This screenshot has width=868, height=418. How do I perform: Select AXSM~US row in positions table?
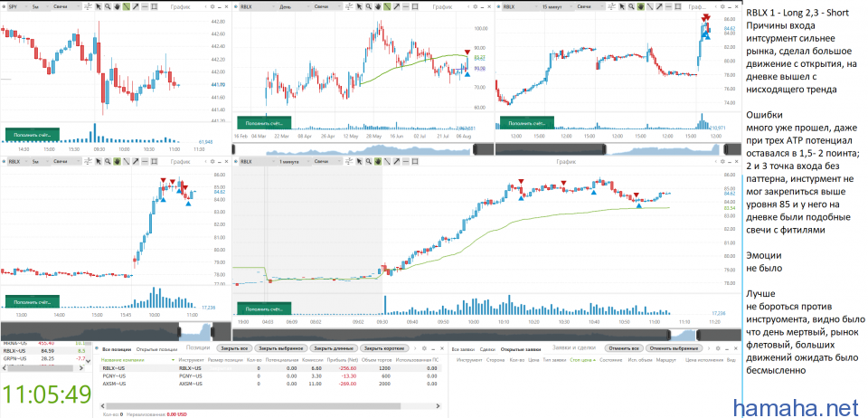tap(270, 384)
